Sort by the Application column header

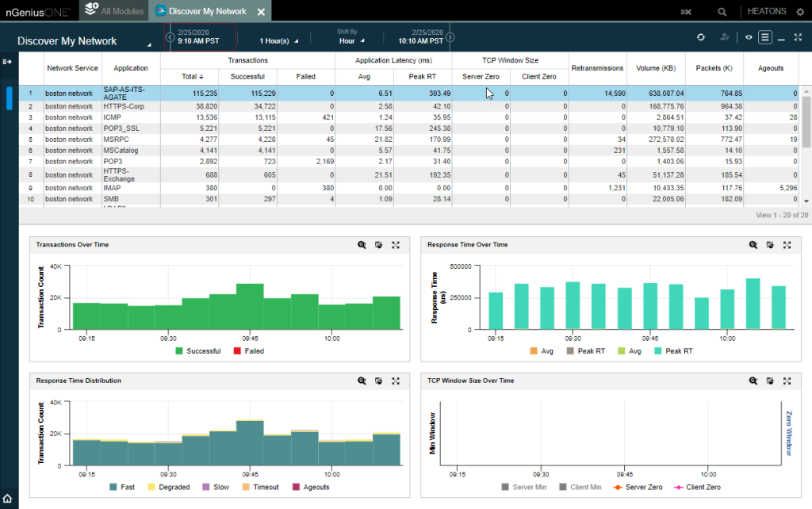[131, 68]
